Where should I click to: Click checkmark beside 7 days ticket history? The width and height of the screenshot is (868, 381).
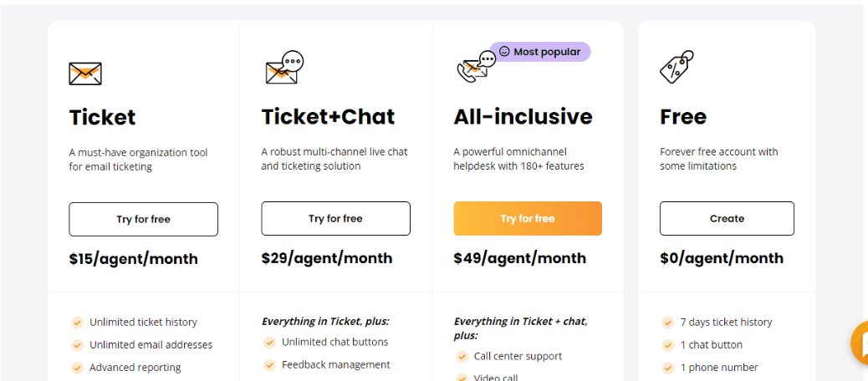tap(667, 323)
